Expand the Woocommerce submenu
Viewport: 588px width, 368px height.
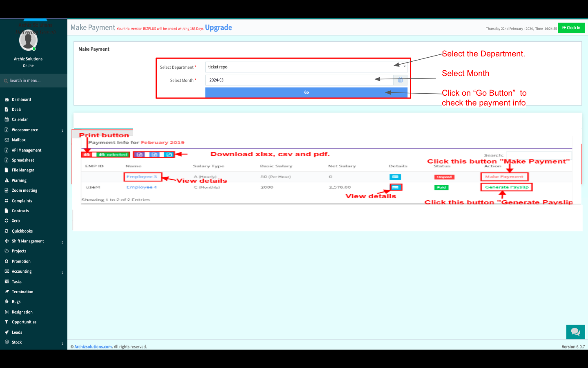coord(62,131)
